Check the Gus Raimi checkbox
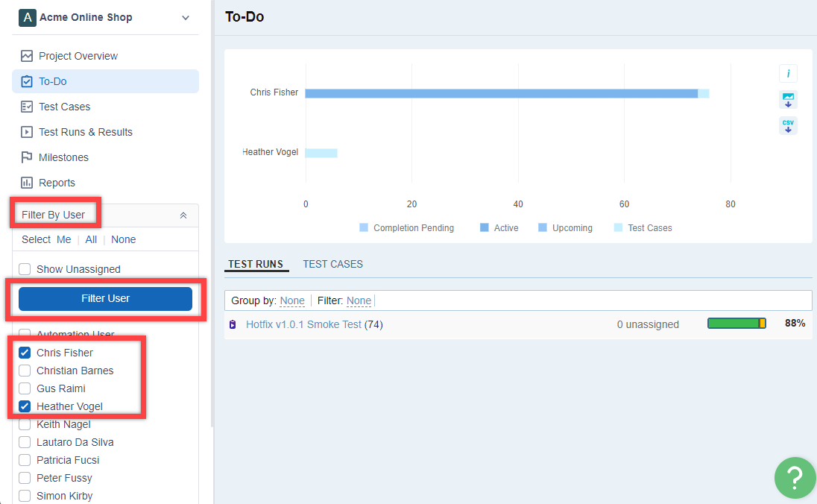Image resolution: width=817 pixels, height=504 pixels. tap(25, 388)
